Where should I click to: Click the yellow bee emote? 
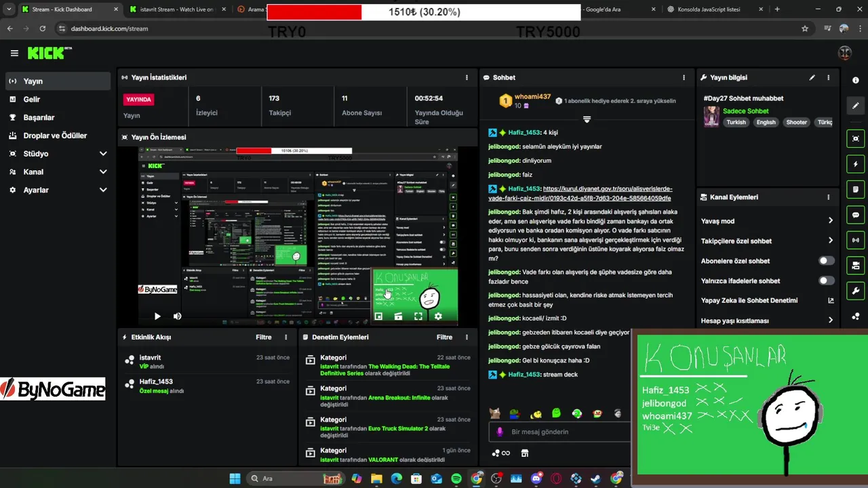[536, 413]
